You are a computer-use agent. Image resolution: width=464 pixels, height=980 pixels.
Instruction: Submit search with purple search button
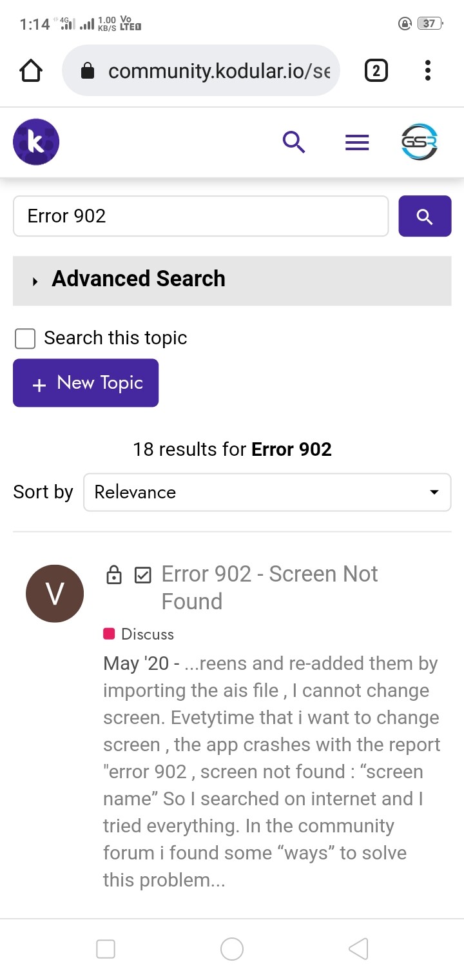425,217
